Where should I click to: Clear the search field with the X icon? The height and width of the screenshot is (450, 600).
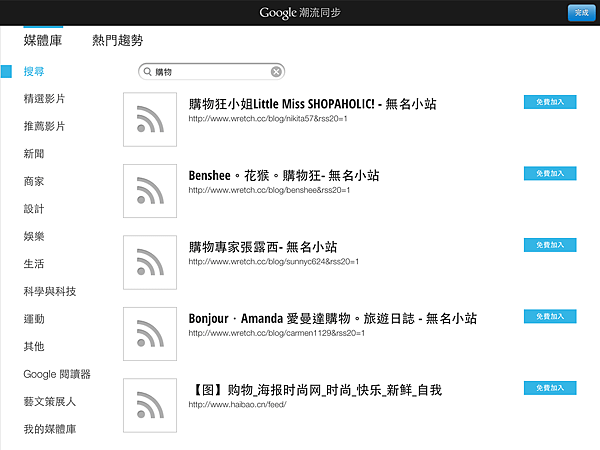click(276, 72)
